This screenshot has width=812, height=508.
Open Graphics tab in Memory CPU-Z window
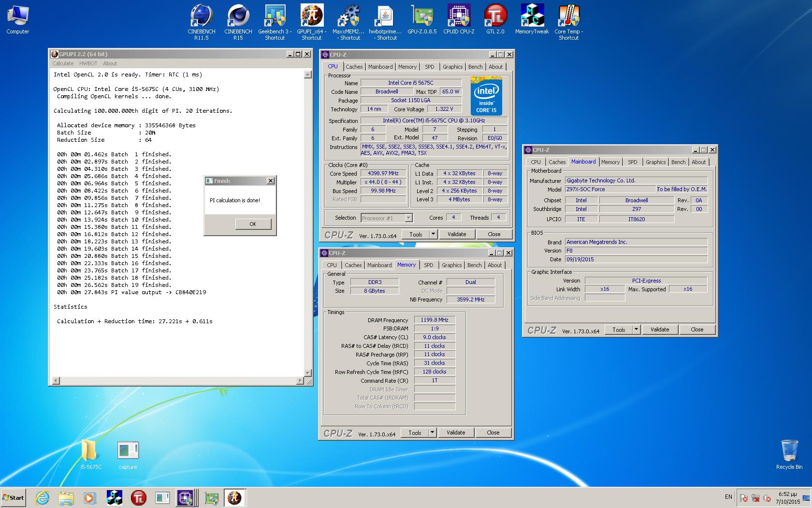[x=451, y=265]
